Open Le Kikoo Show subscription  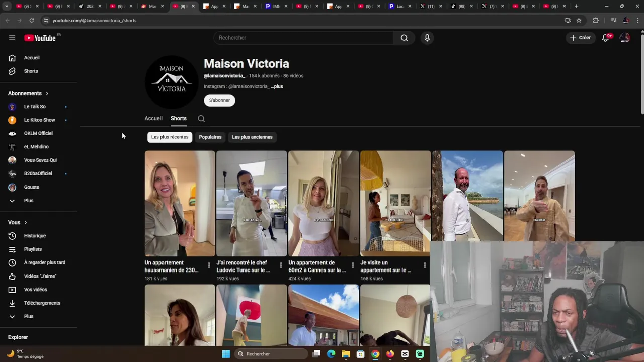pos(39,120)
